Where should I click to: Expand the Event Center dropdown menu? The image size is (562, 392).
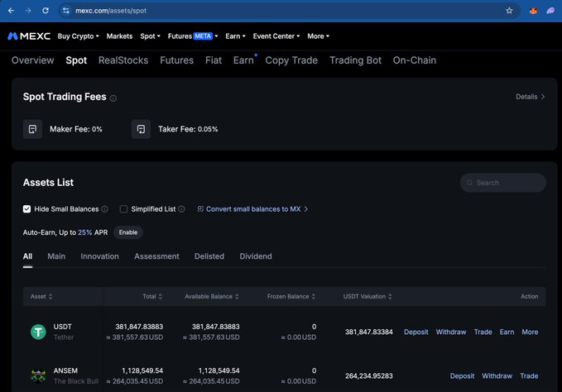[x=276, y=36]
